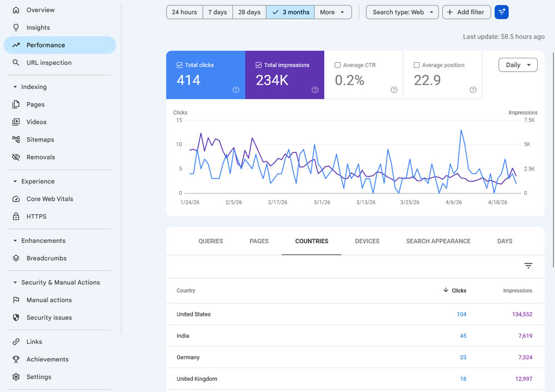Open the 104 clicks link for United States
This screenshot has width=555, height=392.
pos(461,314)
